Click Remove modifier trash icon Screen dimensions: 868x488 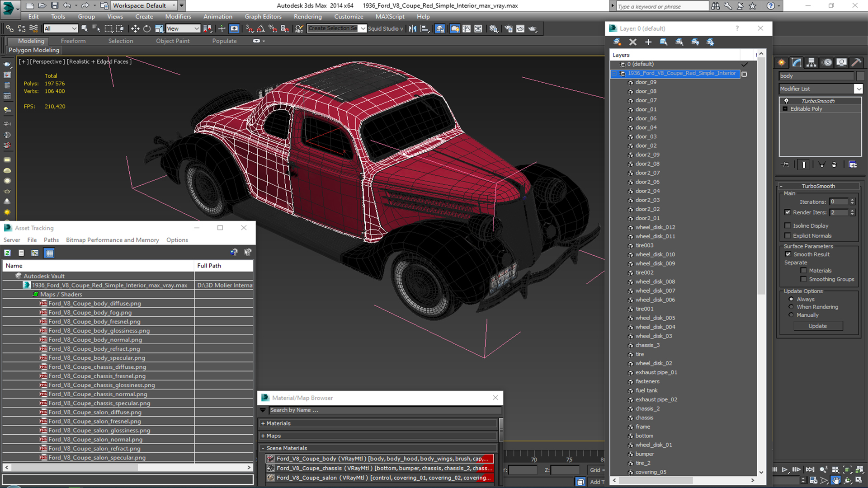pos(835,164)
